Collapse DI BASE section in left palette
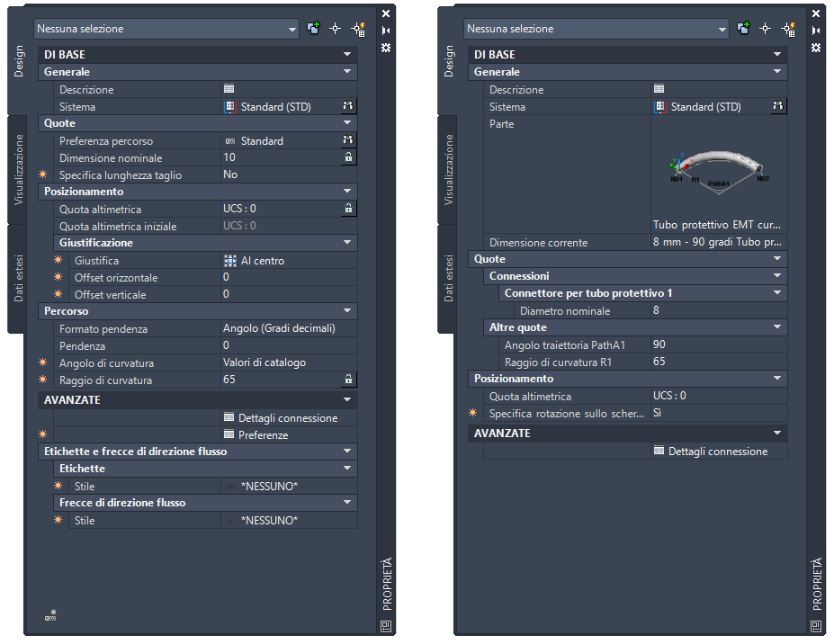Viewport: 834px width, 644px height. pyautogui.click(x=347, y=54)
